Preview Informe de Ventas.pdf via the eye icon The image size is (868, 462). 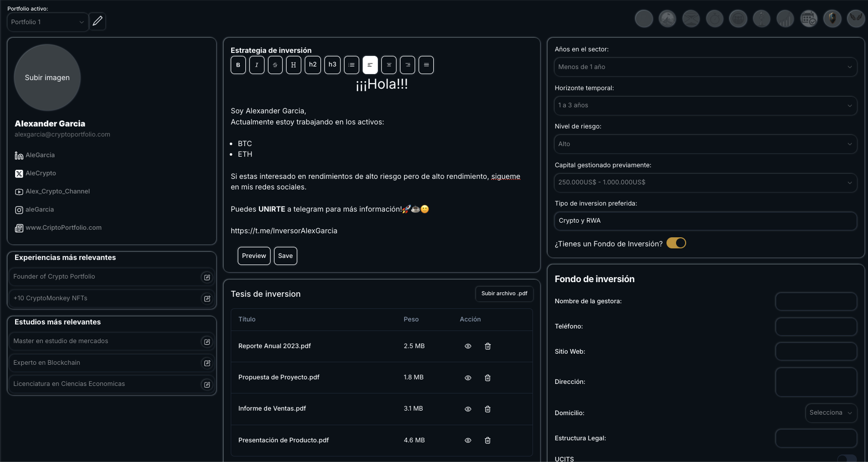[468, 409]
